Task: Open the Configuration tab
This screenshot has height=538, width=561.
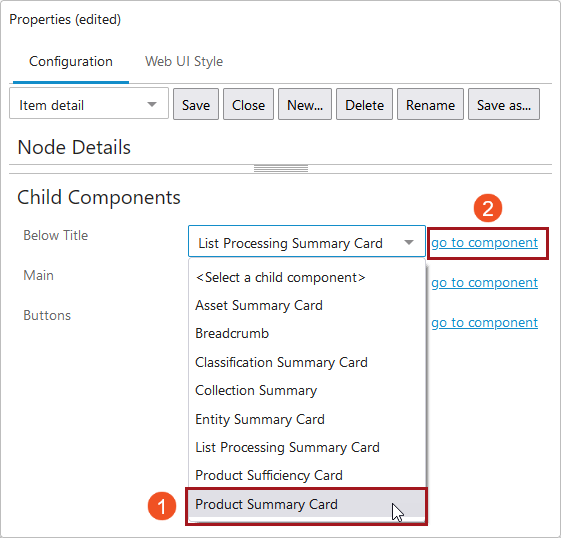Action: point(71,62)
